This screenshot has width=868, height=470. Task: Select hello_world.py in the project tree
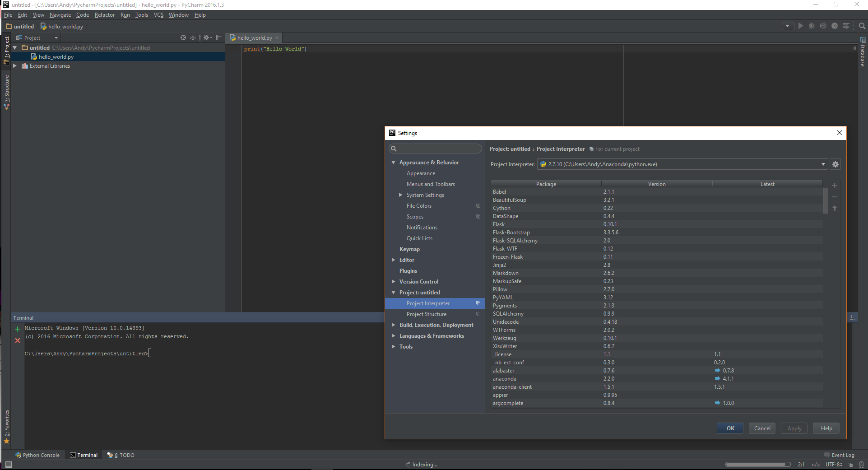(x=56, y=57)
